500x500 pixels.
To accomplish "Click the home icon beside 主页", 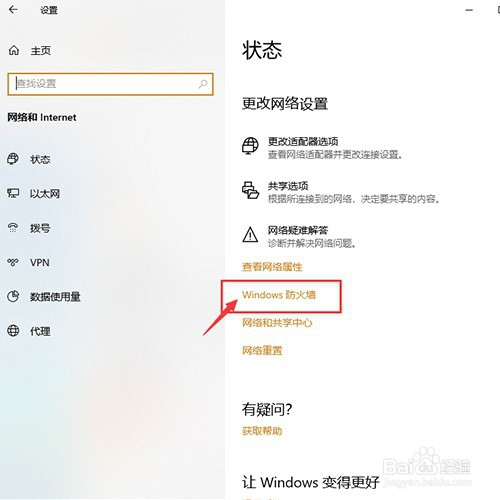I will click(14, 50).
